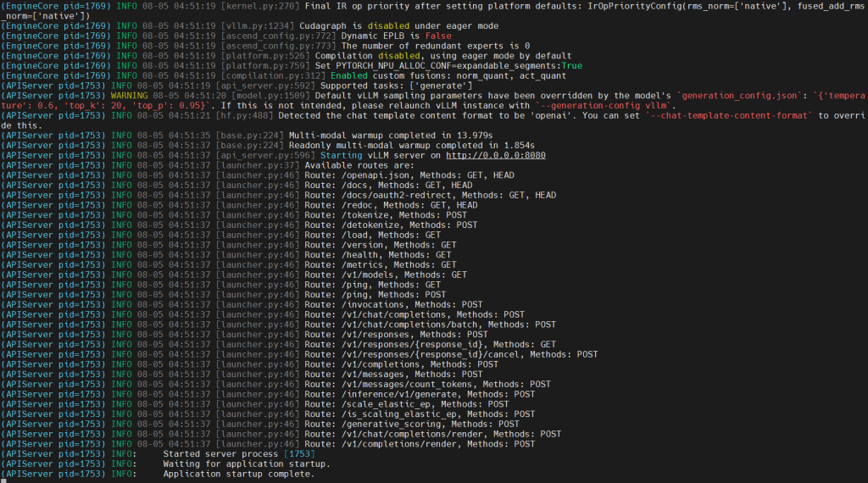The image size is (868, 483).
Task: Click the /scale_elastic_ep route entry
Action: 254,404
